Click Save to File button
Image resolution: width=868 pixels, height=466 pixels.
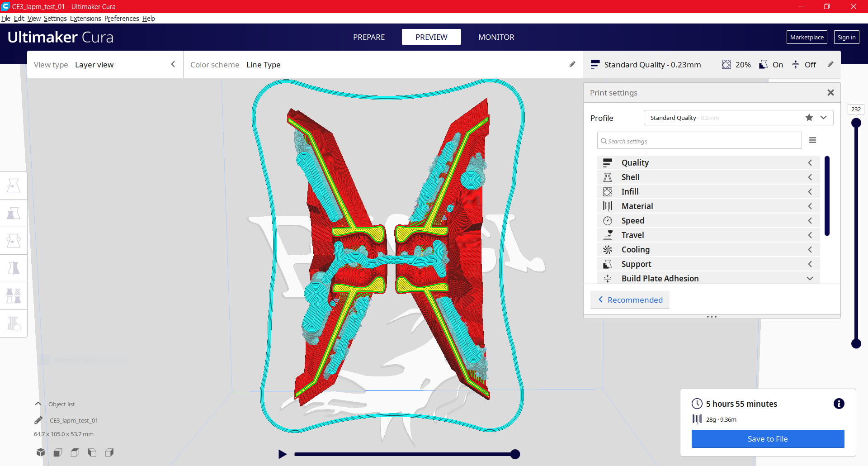coord(768,439)
